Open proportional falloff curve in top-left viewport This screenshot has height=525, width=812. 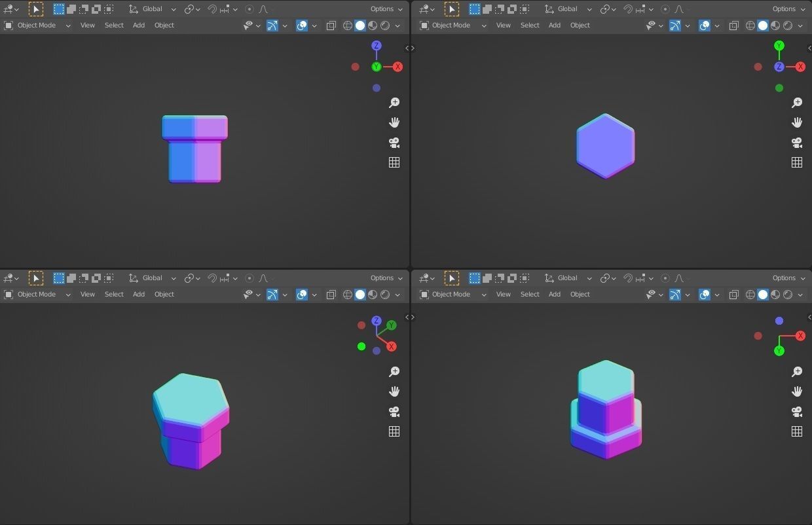(263, 9)
